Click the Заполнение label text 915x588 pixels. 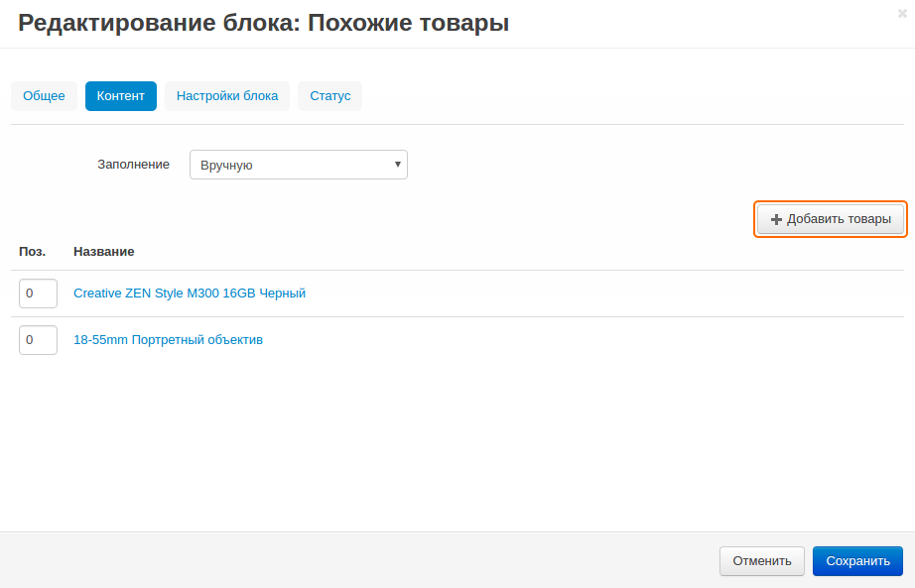pos(133,164)
